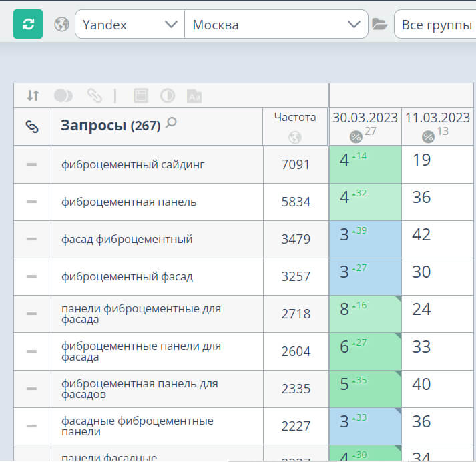The image size is (476, 462).
Task: Click the sort arrows toolbar icon
Action: 33,95
